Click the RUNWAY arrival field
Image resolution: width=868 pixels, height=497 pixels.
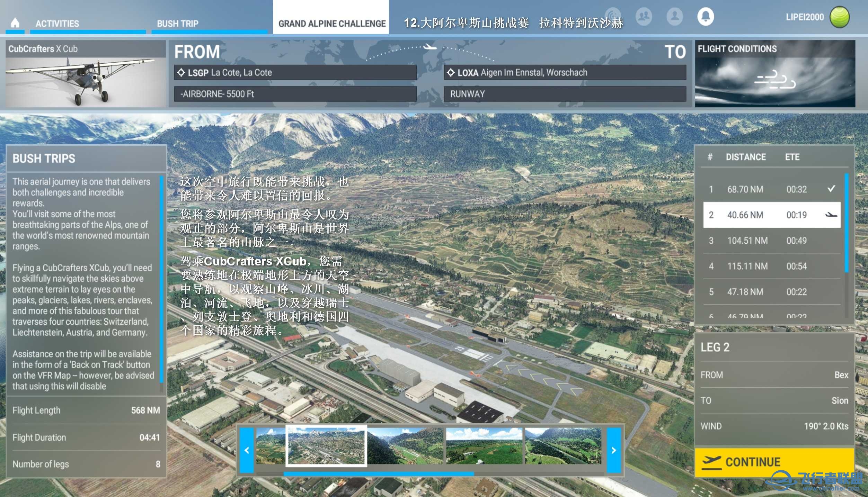click(x=565, y=94)
